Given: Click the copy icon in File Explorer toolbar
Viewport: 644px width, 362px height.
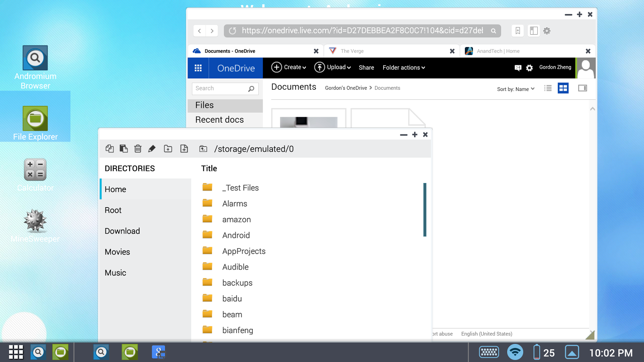Looking at the screenshot, I should 109,148.
